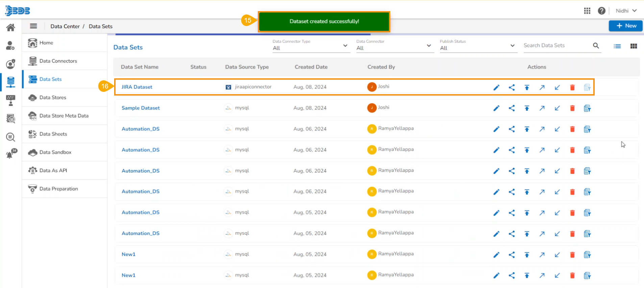The image size is (644, 288).
Task: Open Data Store Meta Data menu item
Action: [x=65, y=116]
